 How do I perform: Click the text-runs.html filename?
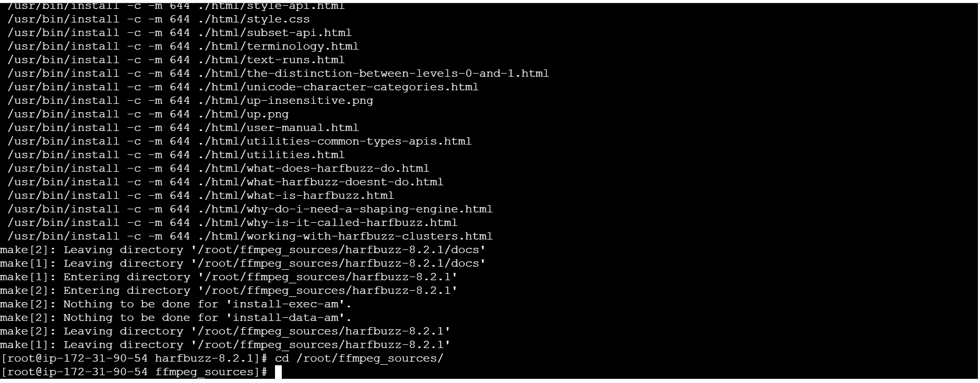296,60
